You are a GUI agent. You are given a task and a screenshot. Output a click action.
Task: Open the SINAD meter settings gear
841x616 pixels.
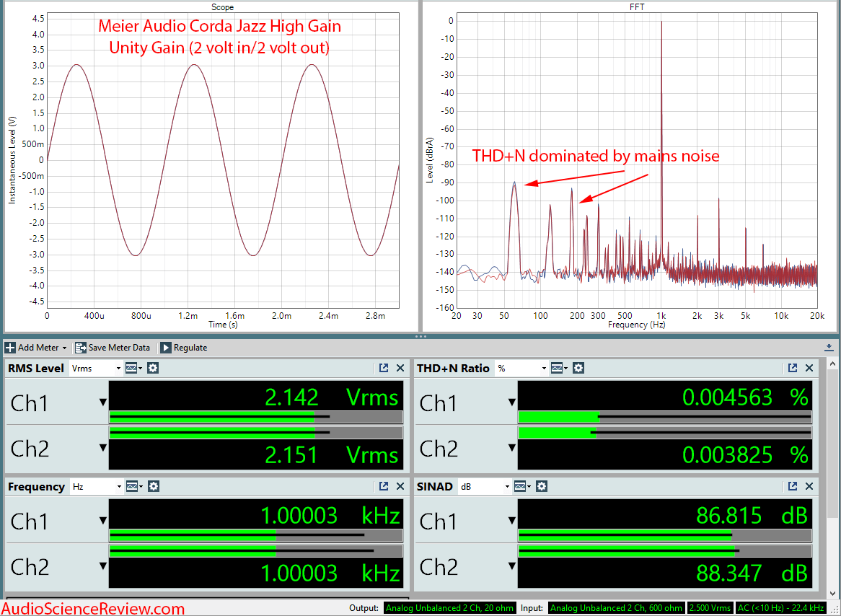click(x=542, y=487)
